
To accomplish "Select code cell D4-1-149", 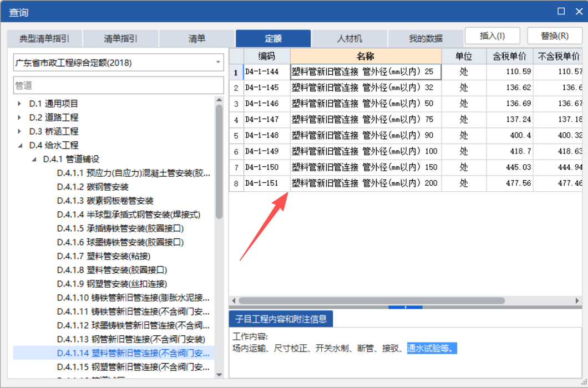I will (267, 151).
